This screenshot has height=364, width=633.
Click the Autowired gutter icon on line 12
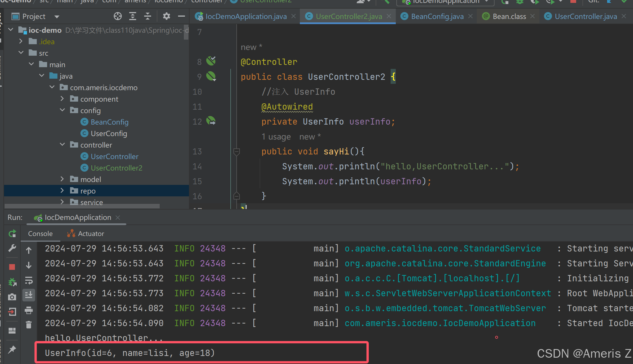(211, 121)
